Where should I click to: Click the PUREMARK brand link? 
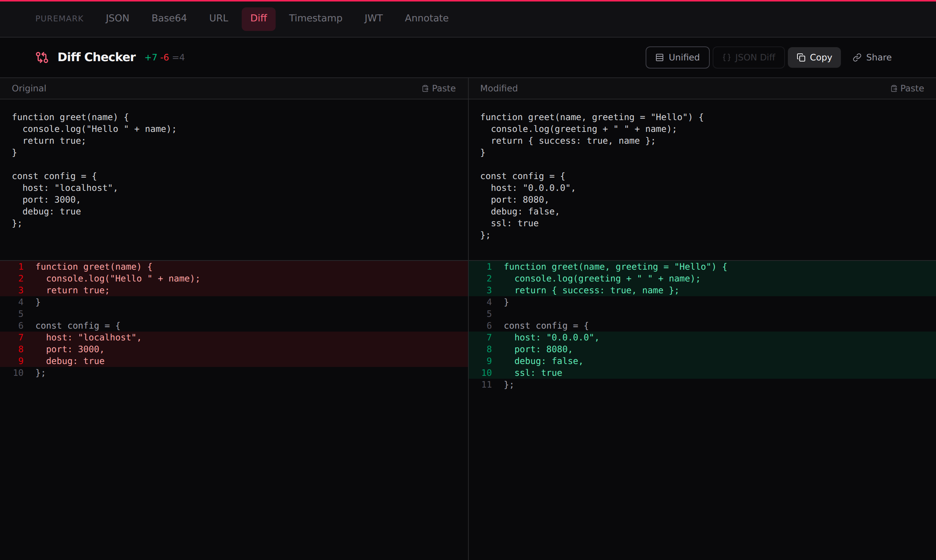[x=59, y=18]
